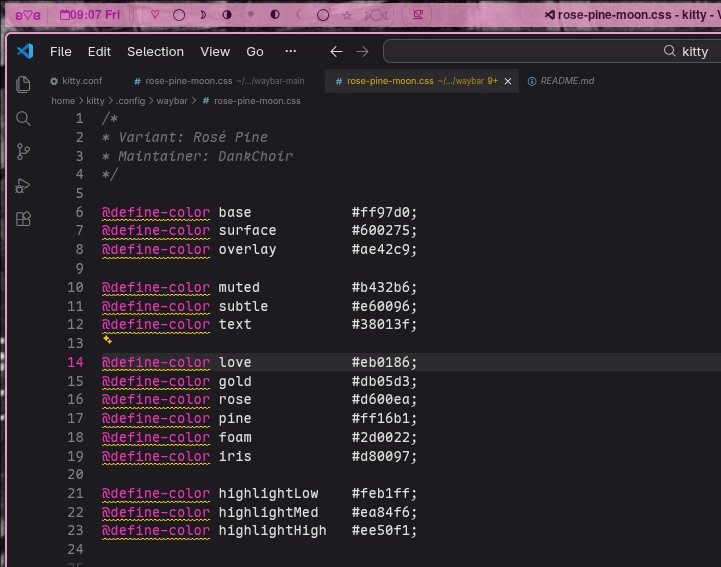Click the word 'gold' on line 15
Screen dimensions: 721x567
click(x=235, y=382)
